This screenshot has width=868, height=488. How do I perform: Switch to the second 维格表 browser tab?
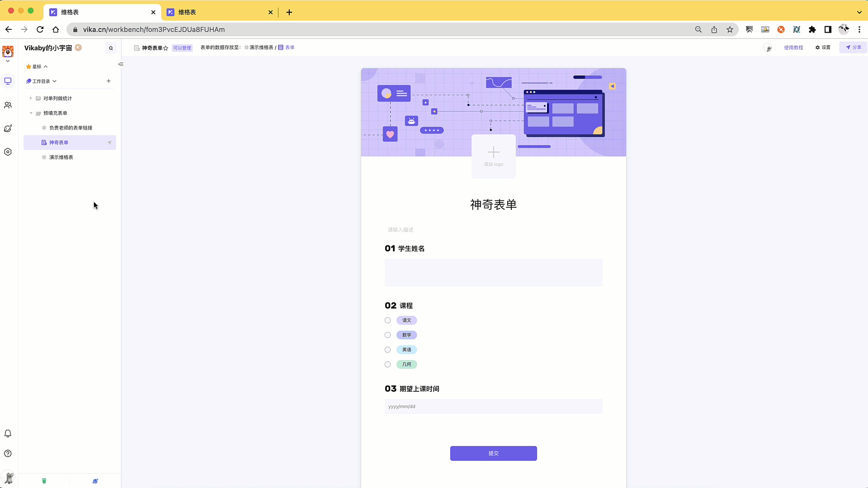click(x=220, y=12)
